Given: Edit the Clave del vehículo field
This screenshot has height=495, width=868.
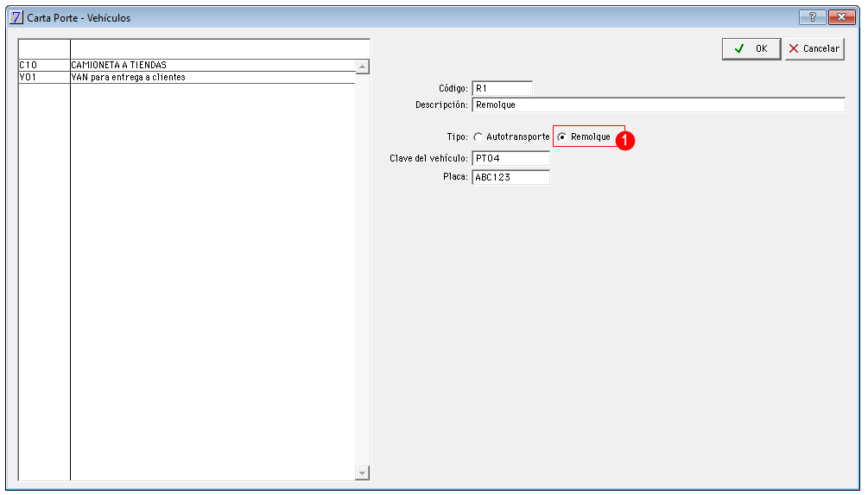Looking at the screenshot, I should tap(511, 158).
